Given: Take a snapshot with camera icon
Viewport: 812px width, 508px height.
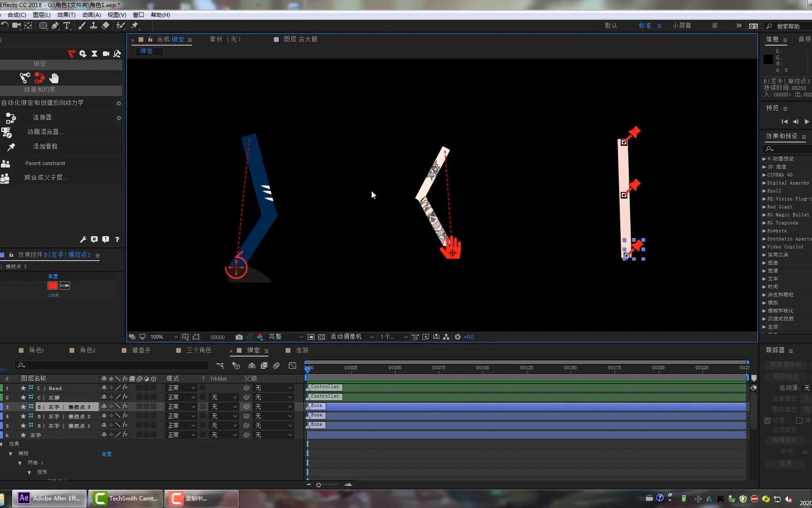Looking at the screenshot, I should (239, 337).
